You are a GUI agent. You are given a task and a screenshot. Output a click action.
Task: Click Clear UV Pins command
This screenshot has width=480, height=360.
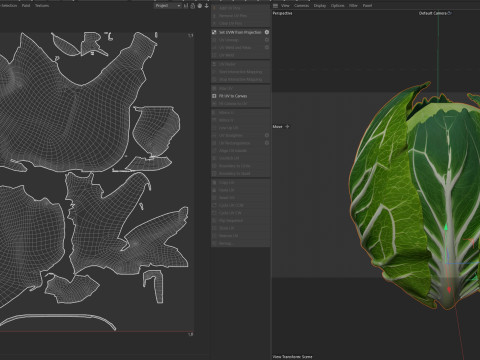[x=231, y=23]
